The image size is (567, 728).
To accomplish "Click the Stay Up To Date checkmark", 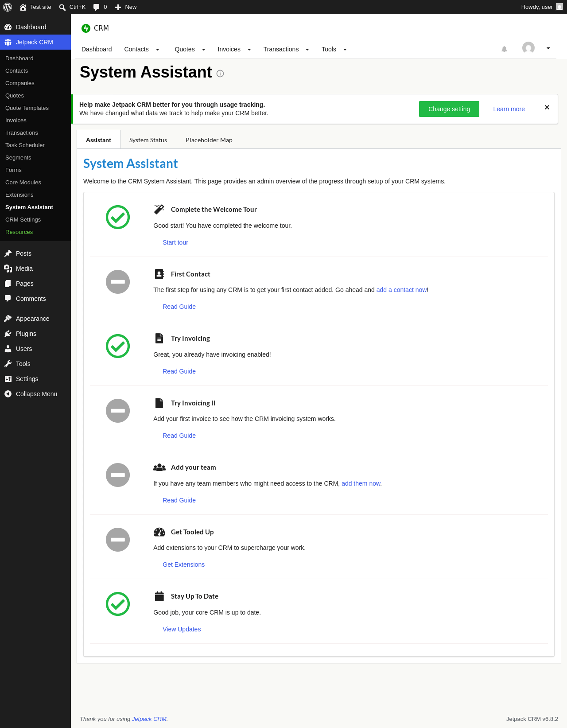I will click(118, 604).
